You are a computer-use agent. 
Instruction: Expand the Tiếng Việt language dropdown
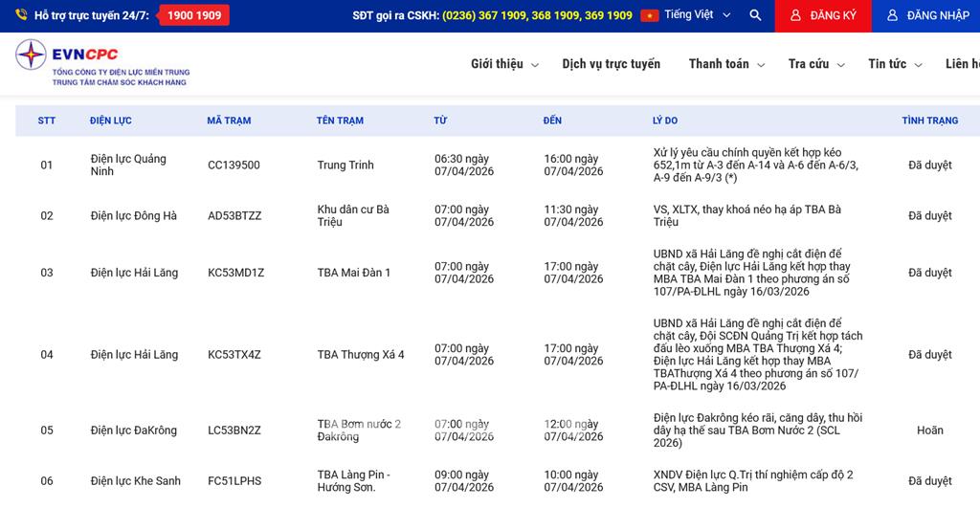point(698,15)
